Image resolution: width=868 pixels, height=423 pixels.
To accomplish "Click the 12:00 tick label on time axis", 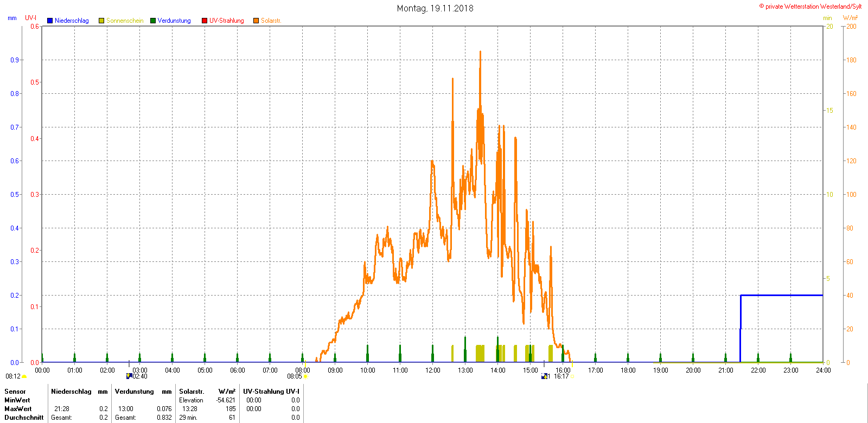I will pyautogui.click(x=433, y=370).
